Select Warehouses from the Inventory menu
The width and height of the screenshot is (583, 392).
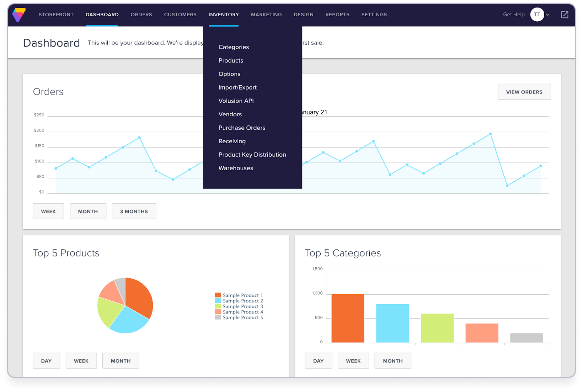click(236, 168)
